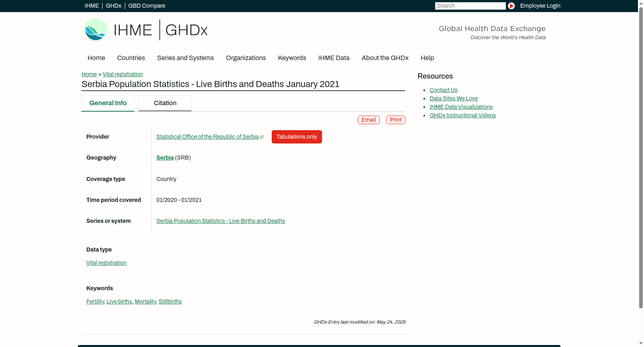
Task: Open GHDx Instructional Videos link
Action: point(462,115)
